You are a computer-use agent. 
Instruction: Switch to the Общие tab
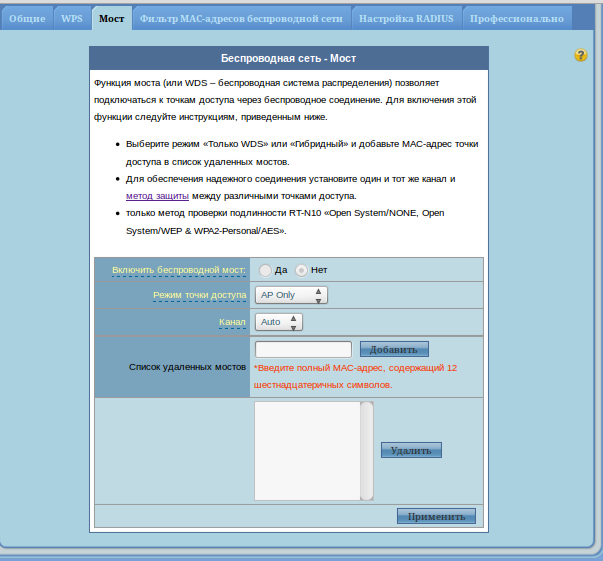pyautogui.click(x=27, y=18)
